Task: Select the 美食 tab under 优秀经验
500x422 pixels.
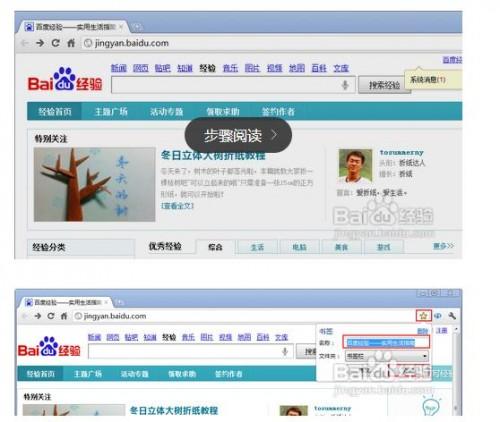Action: (x=341, y=247)
